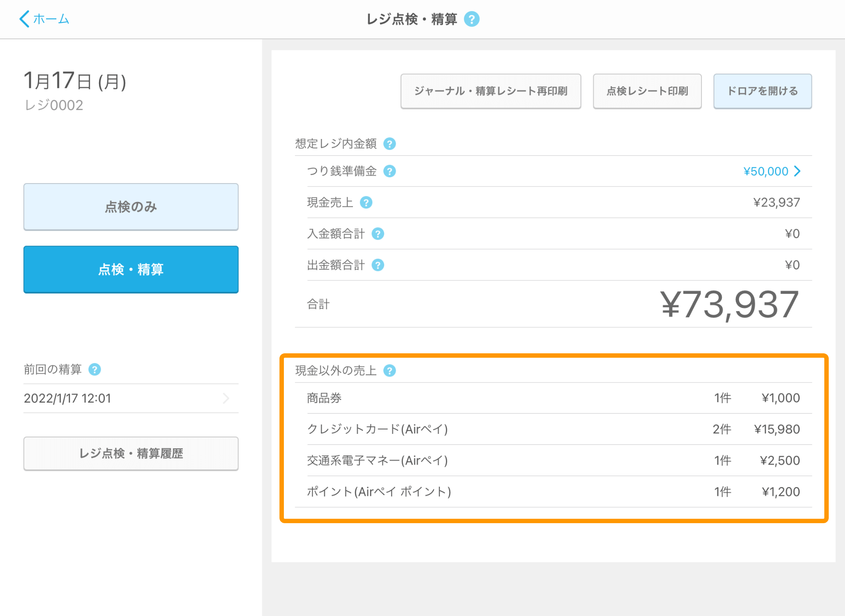View help for 現金売上

tap(366, 202)
